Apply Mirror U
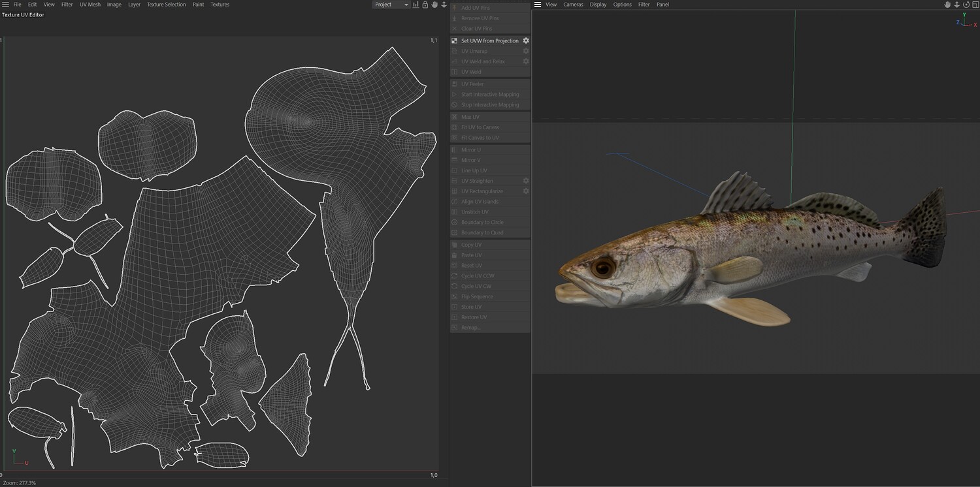 click(490, 150)
